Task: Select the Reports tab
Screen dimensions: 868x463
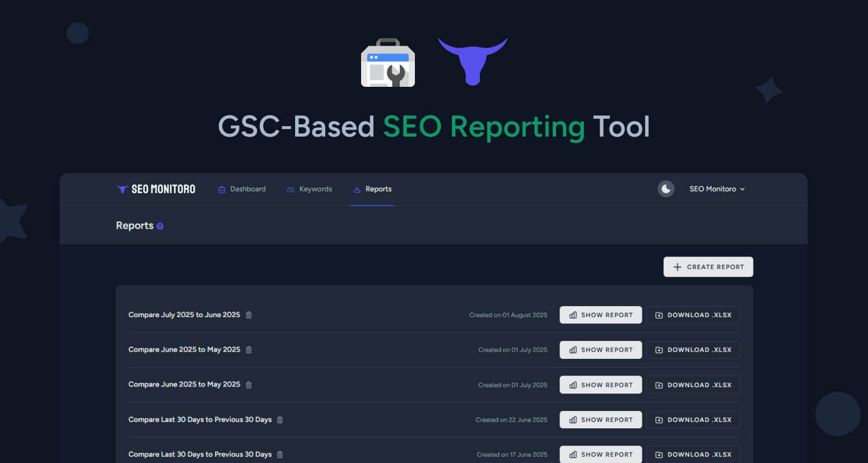Action: (x=372, y=189)
